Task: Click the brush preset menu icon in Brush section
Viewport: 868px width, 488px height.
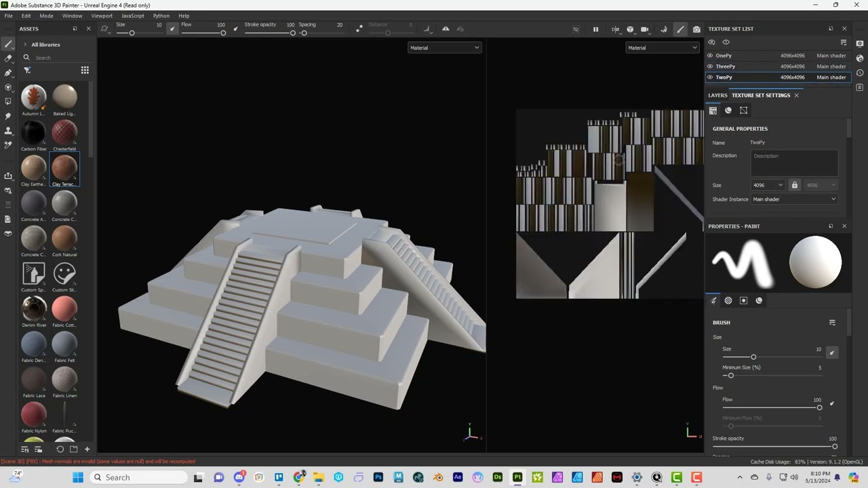Action: point(832,323)
